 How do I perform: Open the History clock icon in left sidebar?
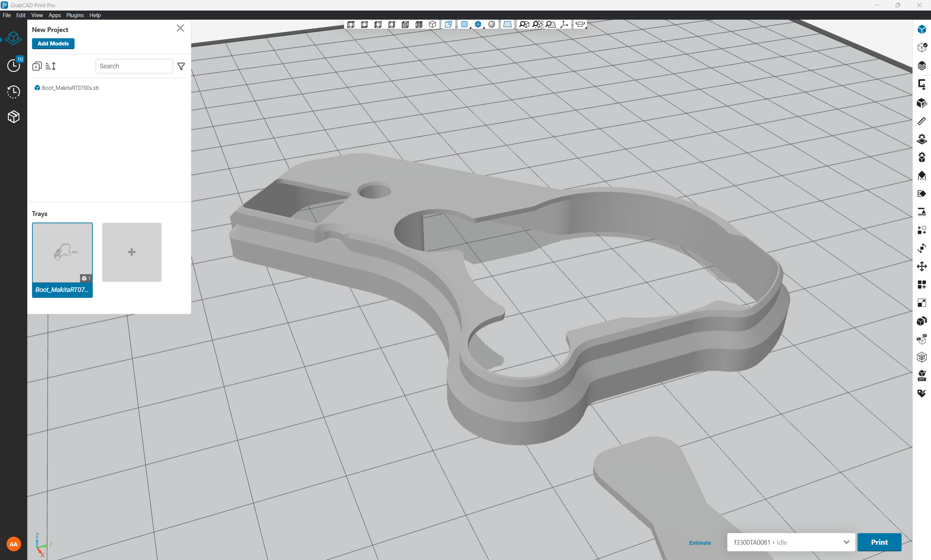point(13,92)
